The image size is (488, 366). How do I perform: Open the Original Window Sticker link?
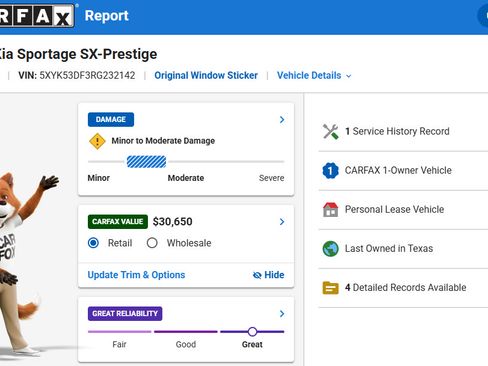[206, 76]
